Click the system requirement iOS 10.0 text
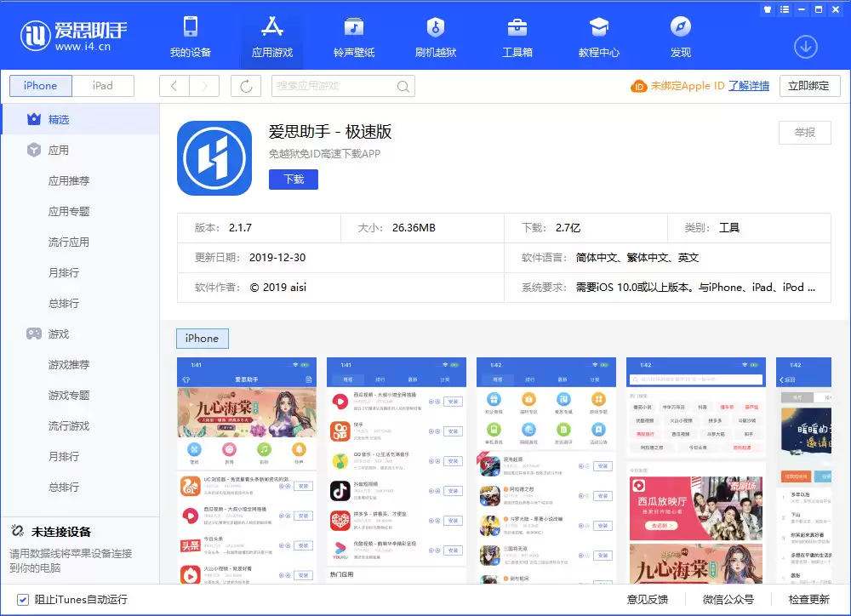The width and height of the screenshot is (851, 616). pos(695,287)
